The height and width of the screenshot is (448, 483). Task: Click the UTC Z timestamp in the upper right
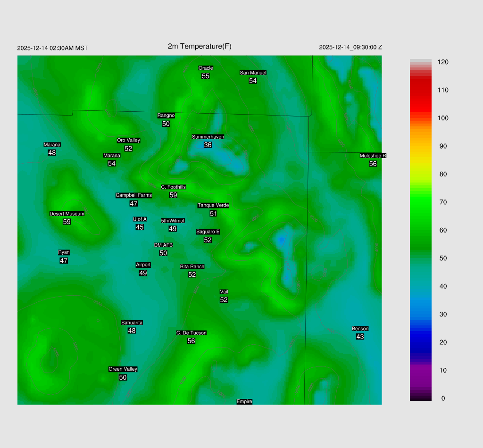[x=350, y=47]
